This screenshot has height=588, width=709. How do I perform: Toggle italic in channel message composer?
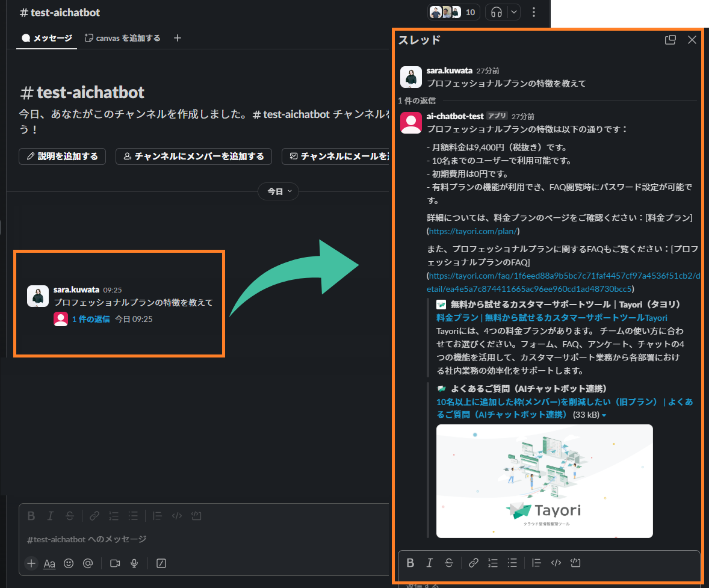(51, 516)
